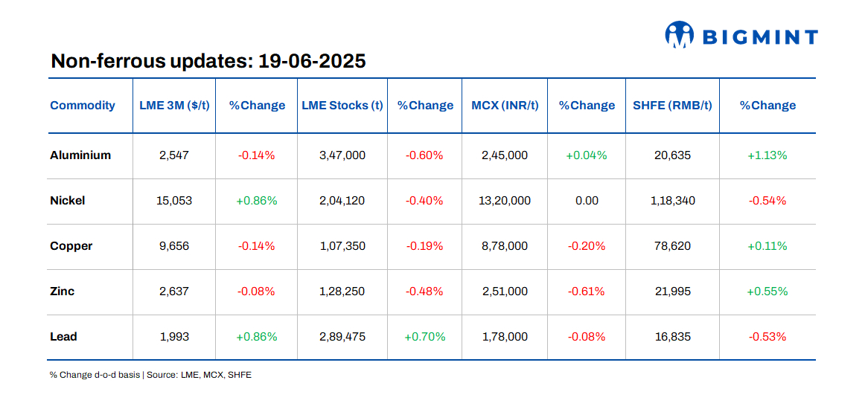Image resolution: width=868 pixels, height=406 pixels.
Task: Click Aluminium LME 3M price 2,547
Action: pos(174,155)
